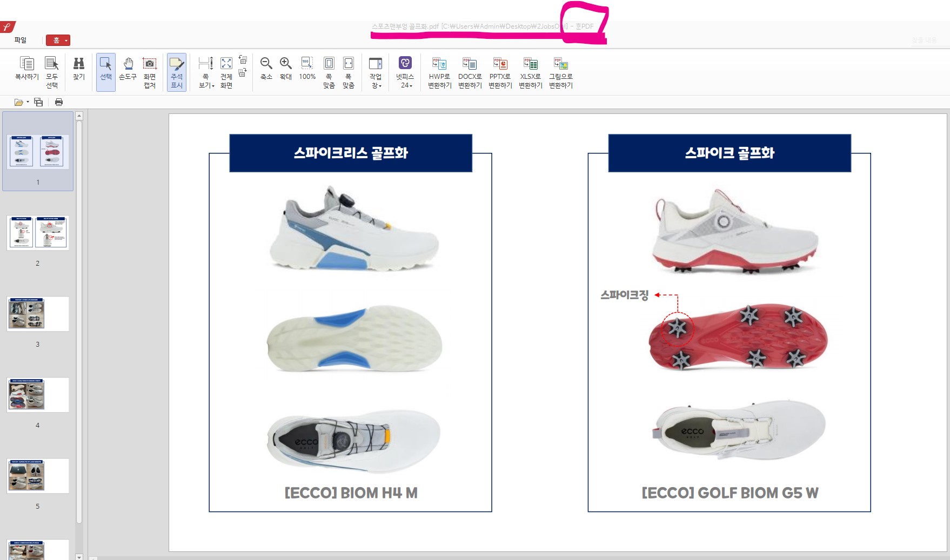Zoom out with the 축소 magnifier
Screen dimensions: 950x560
[266, 69]
